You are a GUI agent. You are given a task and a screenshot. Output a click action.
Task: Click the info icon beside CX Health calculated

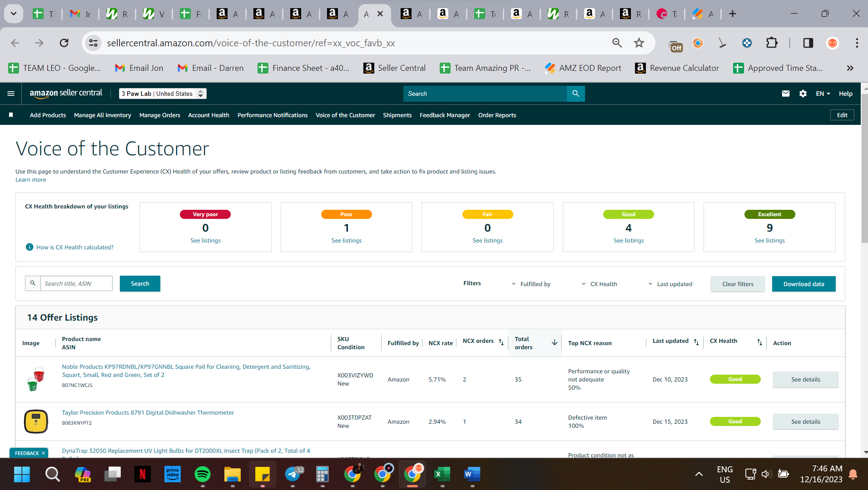[30, 247]
